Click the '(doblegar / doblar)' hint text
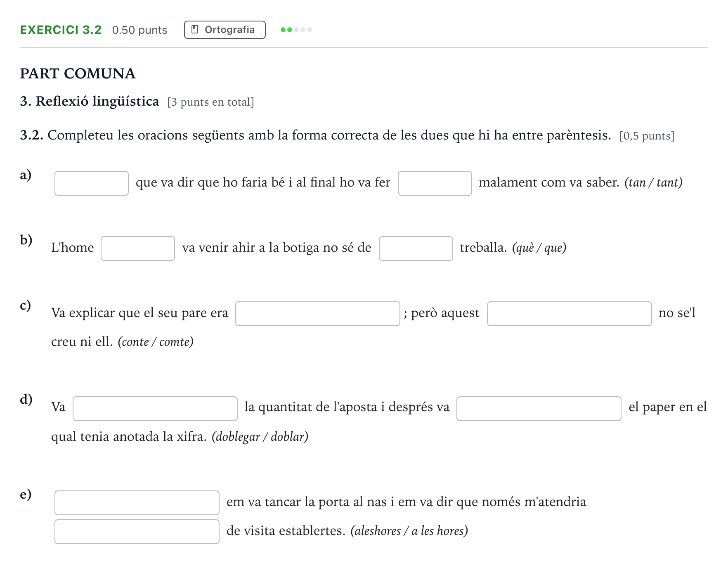Screen dimensions: 728x587 [x=260, y=437]
